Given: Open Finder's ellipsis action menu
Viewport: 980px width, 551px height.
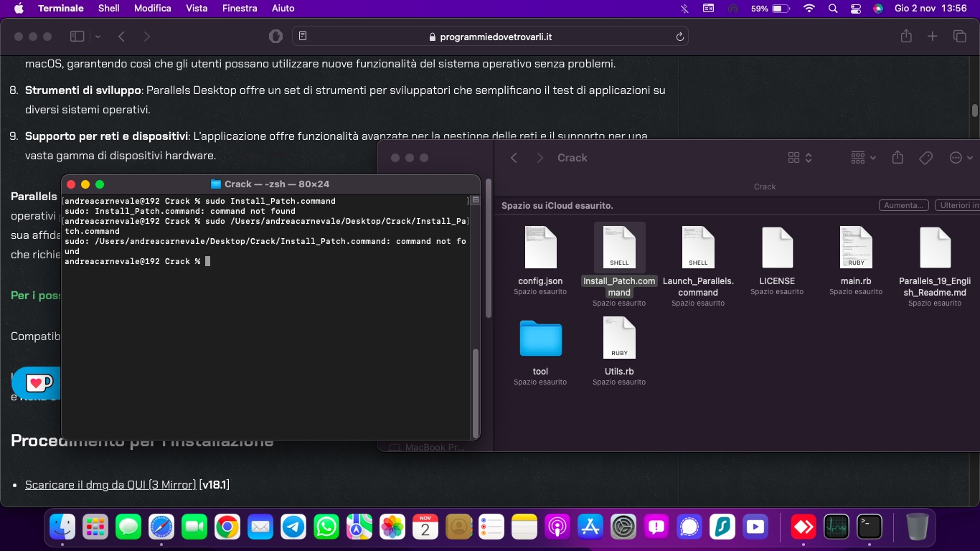Looking at the screenshot, I should click(961, 158).
